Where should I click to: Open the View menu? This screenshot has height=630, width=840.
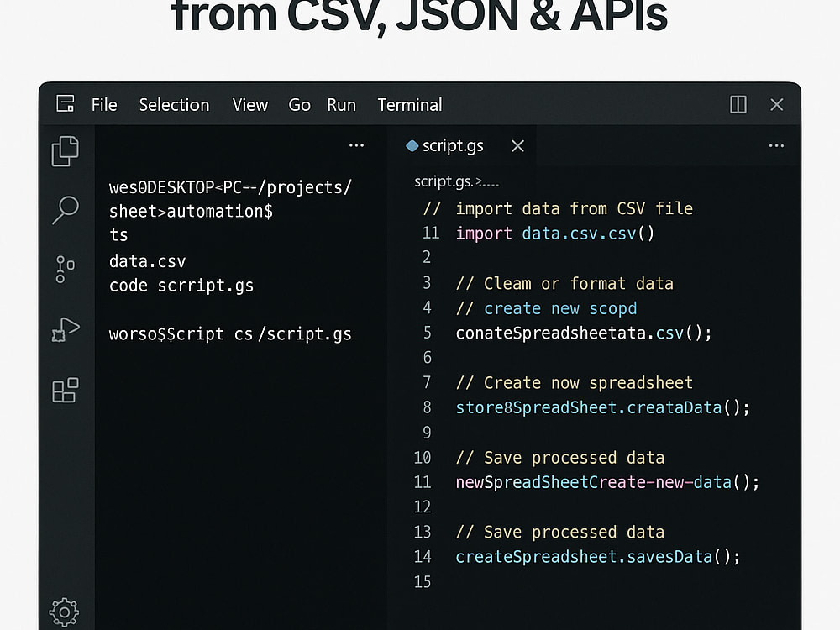coord(250,104)
